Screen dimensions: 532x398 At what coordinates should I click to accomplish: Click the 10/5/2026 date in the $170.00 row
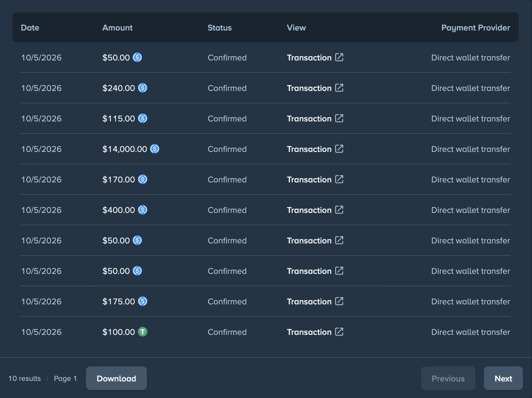pyautogui.click(x=41, y=179)
